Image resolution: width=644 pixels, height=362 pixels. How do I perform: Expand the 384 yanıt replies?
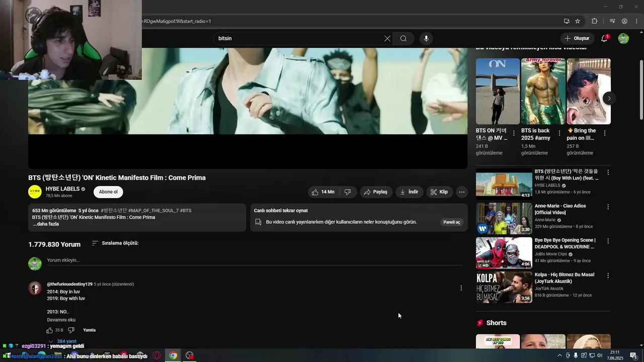(62, 341)
